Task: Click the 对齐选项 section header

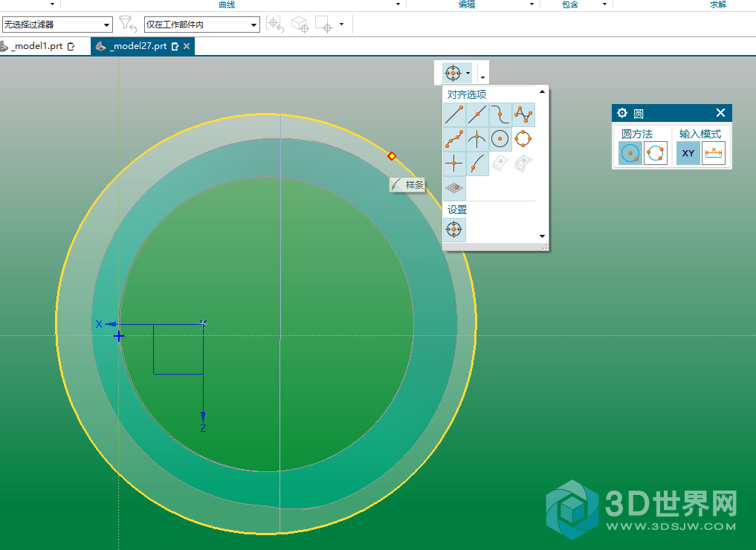Action: (467, 94)
